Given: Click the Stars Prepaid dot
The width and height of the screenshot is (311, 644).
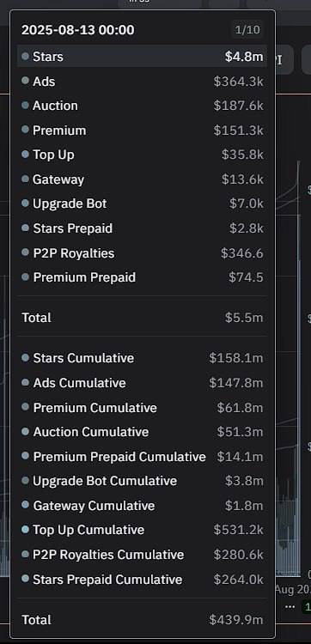Looking at the screenshot, I should pyautogui.click(x=26, y=228).
